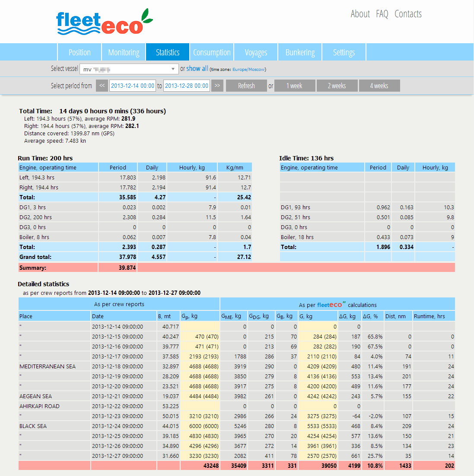Click the Dist, nm column header

coord(398,316)
